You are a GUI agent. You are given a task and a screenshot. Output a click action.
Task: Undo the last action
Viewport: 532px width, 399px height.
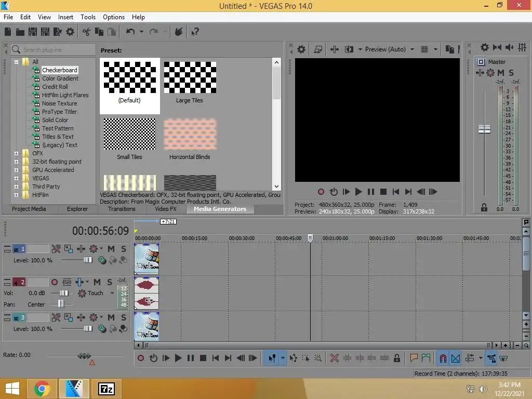[x=130, y=32]
